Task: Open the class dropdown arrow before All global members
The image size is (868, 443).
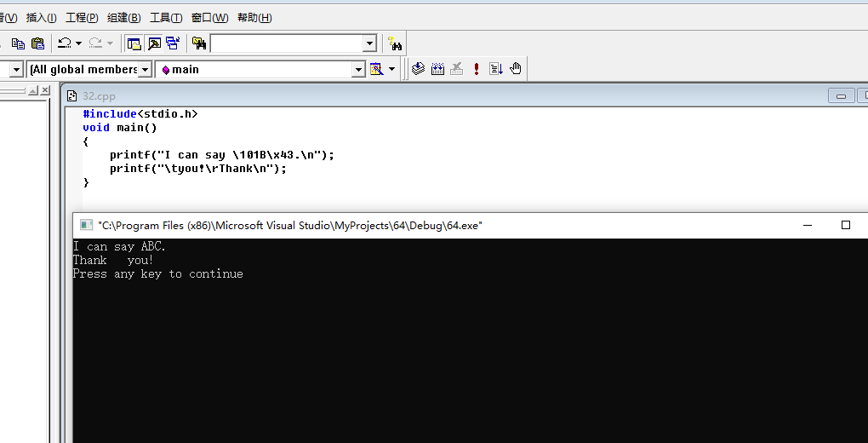Action: click(16, 69)
